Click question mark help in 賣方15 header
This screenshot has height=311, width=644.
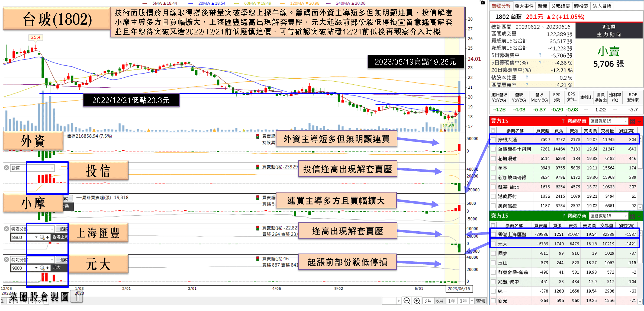pos(563,216)
